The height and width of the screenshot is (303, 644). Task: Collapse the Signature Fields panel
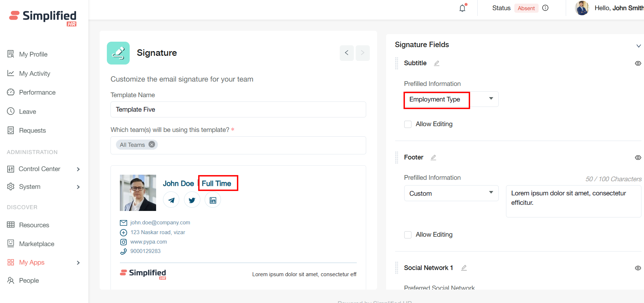click(x=638, y=46)
